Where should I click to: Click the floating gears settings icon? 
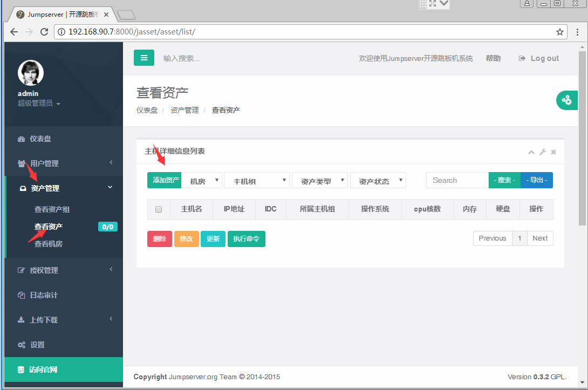coord(566,100)
